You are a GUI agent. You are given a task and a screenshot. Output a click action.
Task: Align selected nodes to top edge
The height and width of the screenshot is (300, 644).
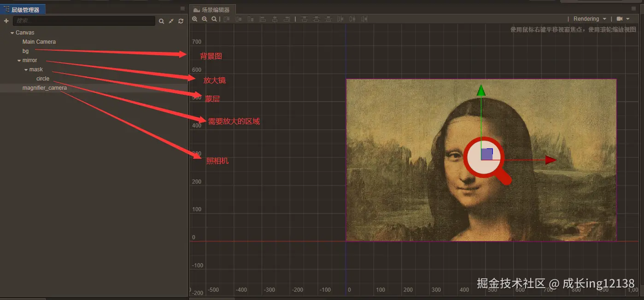pos(227,19)
